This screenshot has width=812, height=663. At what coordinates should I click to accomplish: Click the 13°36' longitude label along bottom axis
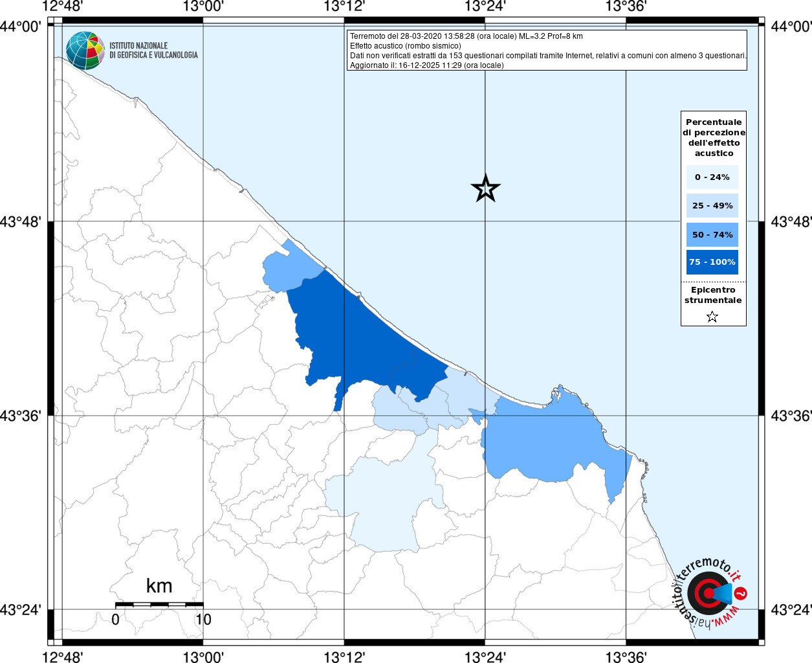[626, 657]
